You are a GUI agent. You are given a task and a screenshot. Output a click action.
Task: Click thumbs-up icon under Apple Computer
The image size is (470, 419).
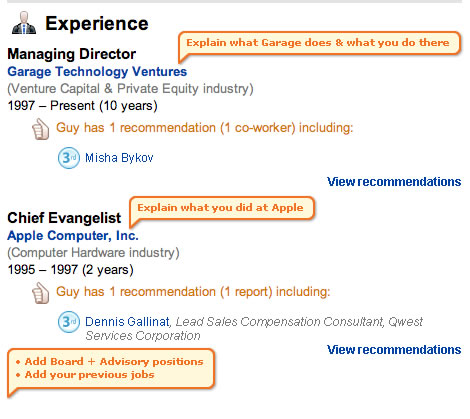point(40,293)
